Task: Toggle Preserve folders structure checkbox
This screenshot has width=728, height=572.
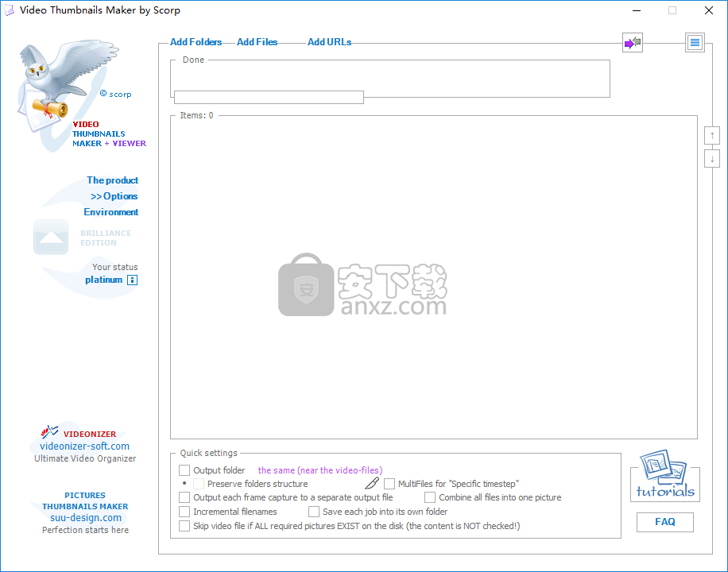Action: pos(199,484)
